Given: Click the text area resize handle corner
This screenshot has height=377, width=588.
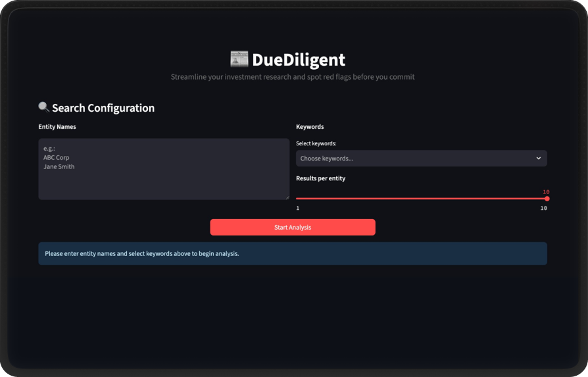Looking at the screenshot, I should [x=287, y=197].
